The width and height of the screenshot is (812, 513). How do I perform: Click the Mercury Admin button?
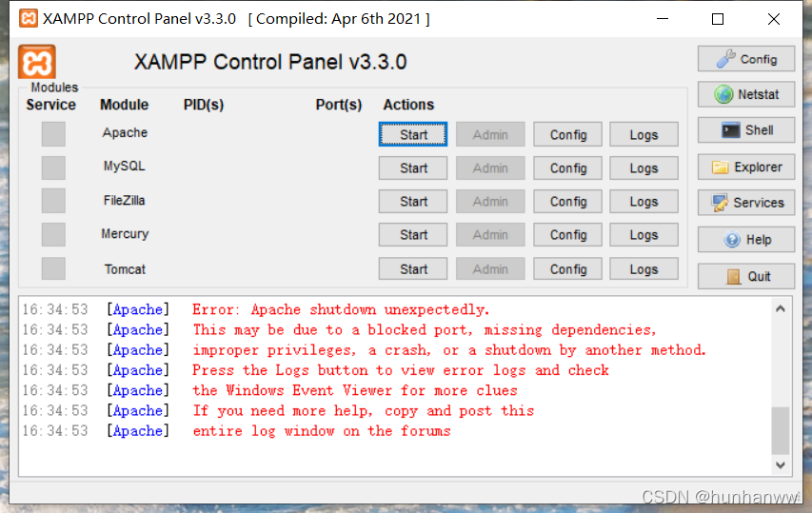click(490, 235)
